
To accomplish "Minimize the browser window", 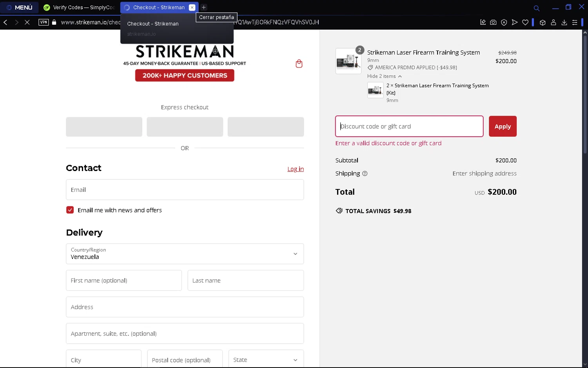I will tap(555, 7).
